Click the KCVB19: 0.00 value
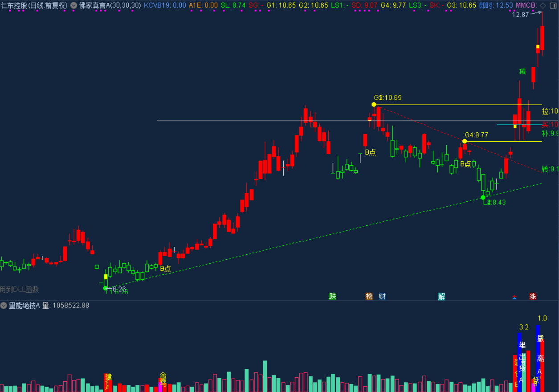 pos(165,5)
